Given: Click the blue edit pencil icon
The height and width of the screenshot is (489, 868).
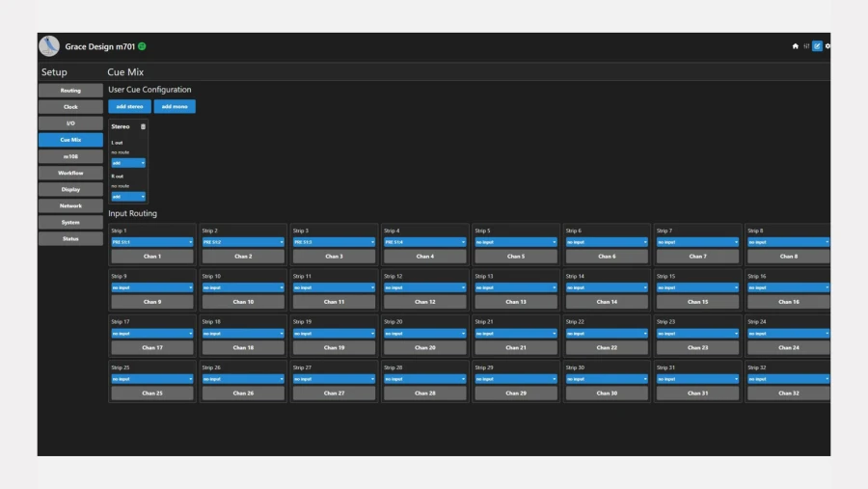Looking at the screenshot, I should (817, 46).
